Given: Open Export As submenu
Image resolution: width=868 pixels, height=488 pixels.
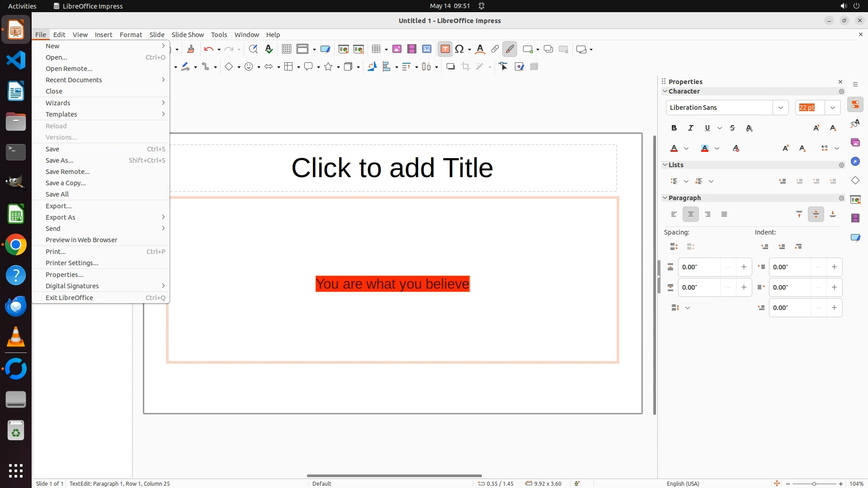Looking at the screenshot, I should coord(61,217).
